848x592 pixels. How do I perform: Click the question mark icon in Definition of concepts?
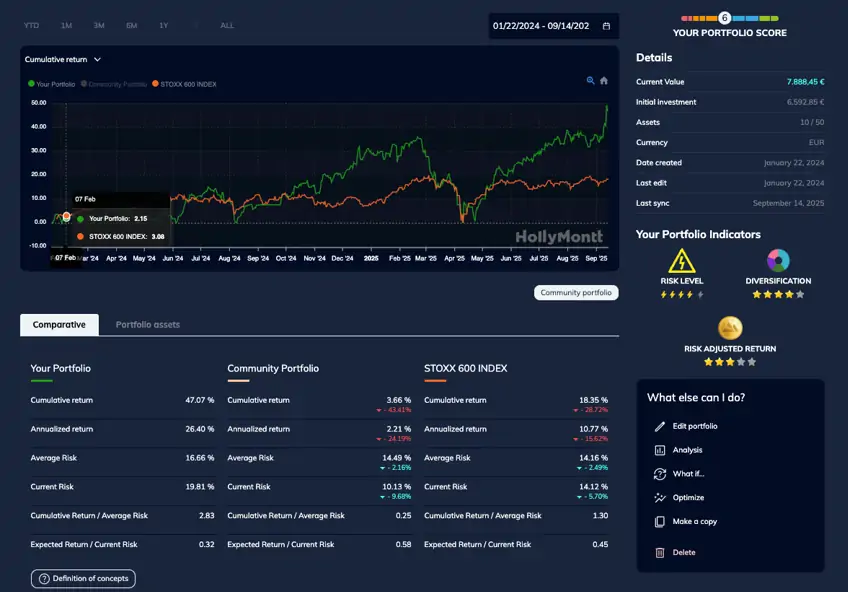[x=44, y=578]
